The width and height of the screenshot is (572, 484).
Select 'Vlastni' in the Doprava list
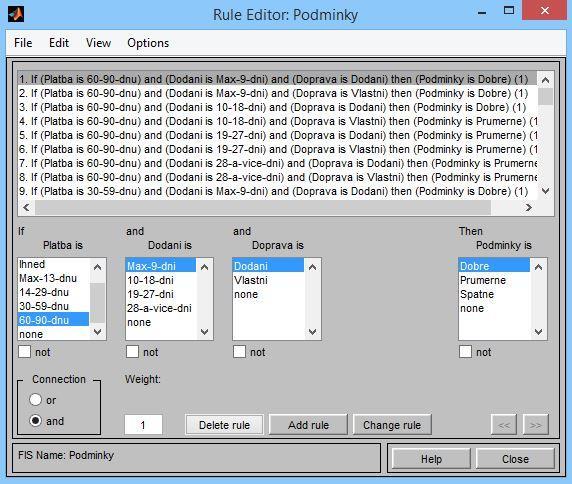point(268,280)
